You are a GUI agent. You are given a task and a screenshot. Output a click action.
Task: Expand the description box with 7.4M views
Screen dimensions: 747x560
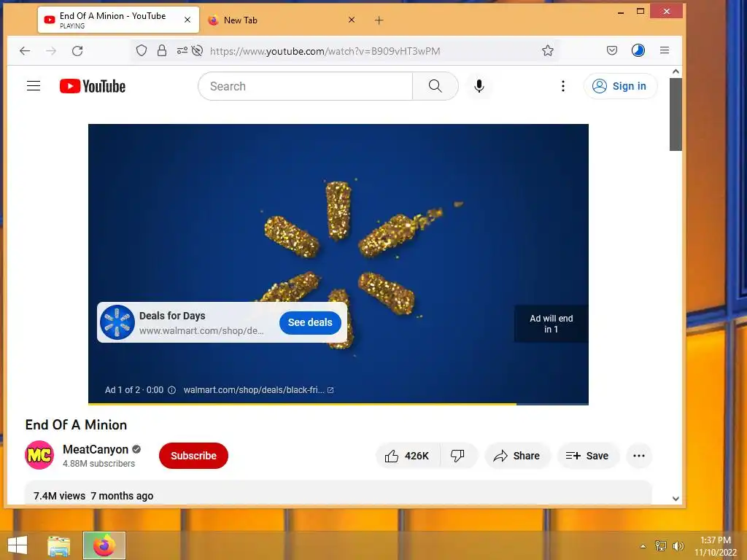click(338, 494)
